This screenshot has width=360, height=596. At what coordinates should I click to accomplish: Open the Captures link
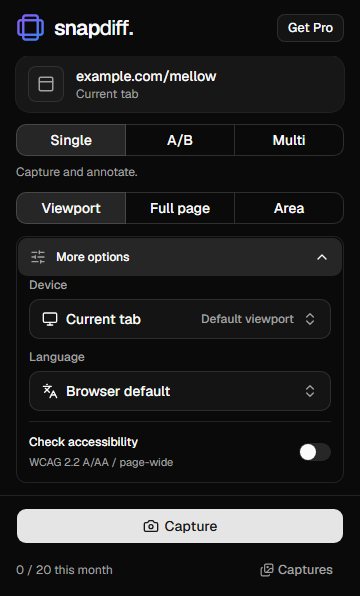[297, 570]
